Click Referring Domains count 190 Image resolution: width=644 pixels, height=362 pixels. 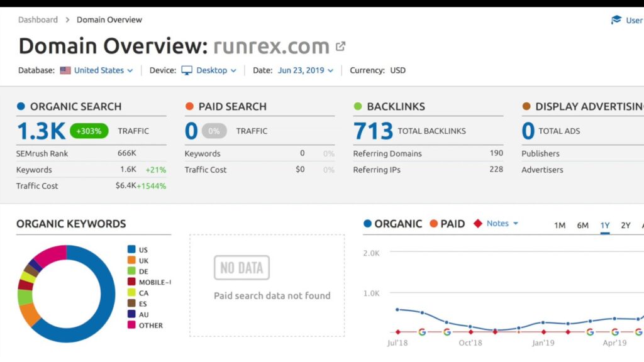[x=496, y=153]
